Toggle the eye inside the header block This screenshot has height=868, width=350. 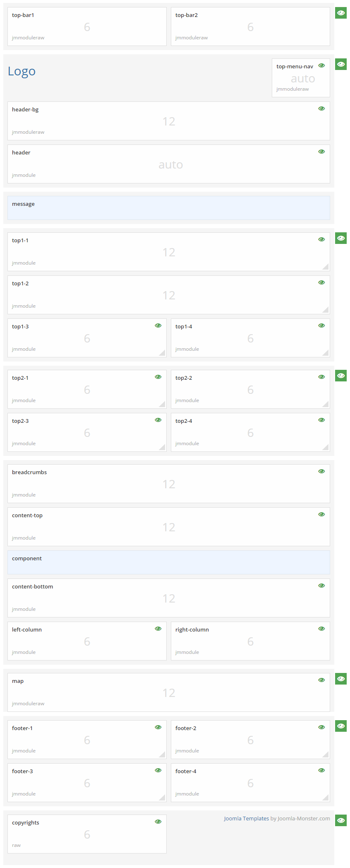pos(321,152)
